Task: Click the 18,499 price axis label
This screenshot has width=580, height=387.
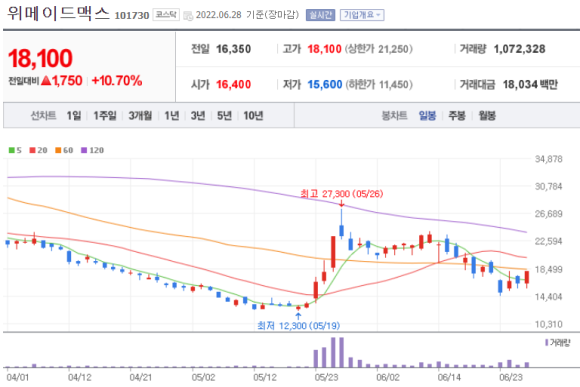Action: point(548,269)
